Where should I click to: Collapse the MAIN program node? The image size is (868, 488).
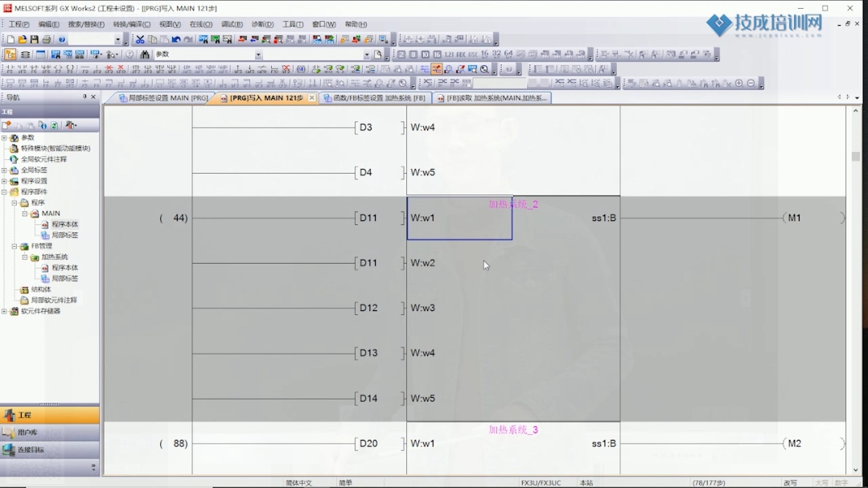point(25,214)
